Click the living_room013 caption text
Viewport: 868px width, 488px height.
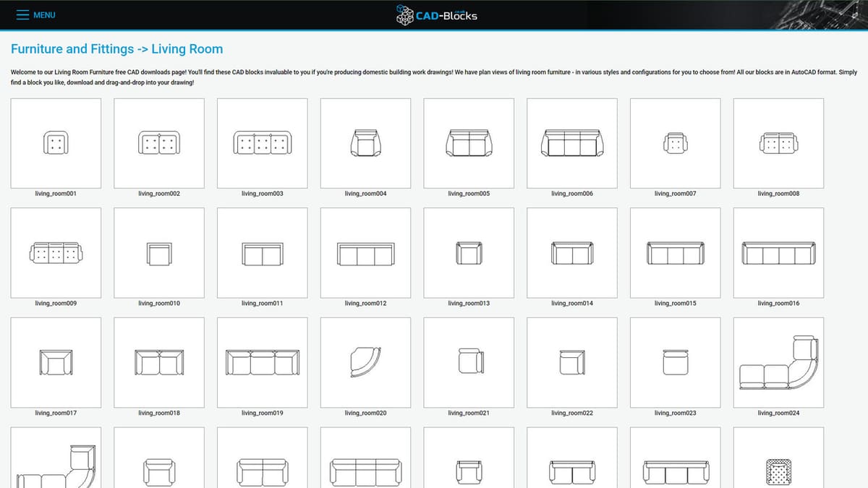tap(469, 304)
